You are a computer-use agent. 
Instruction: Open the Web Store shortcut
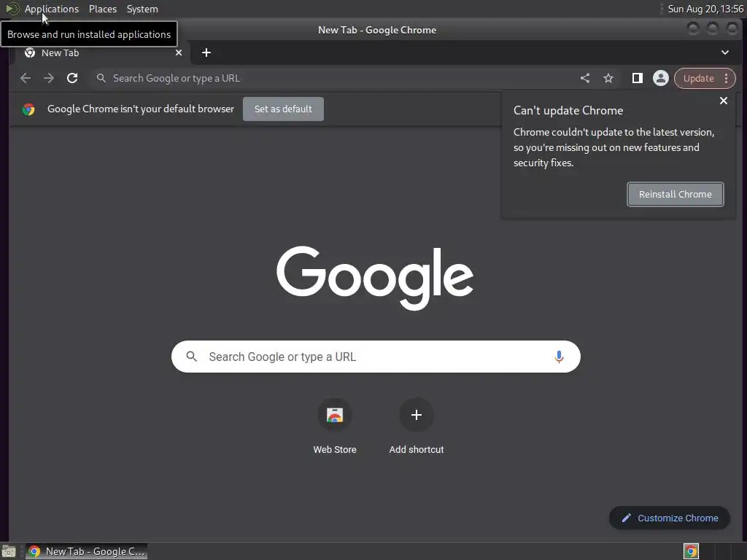335,425
